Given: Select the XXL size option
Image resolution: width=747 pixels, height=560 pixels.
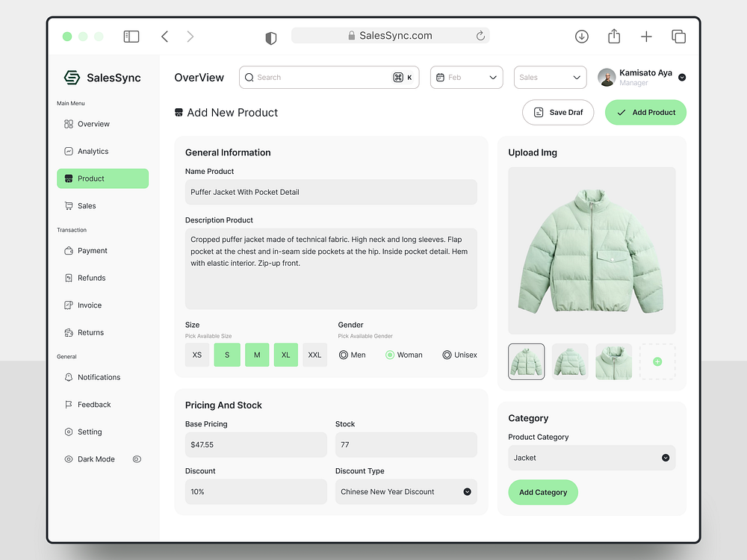Looking at the screenshot, I should pyautogui.click(x=314, y=355).
